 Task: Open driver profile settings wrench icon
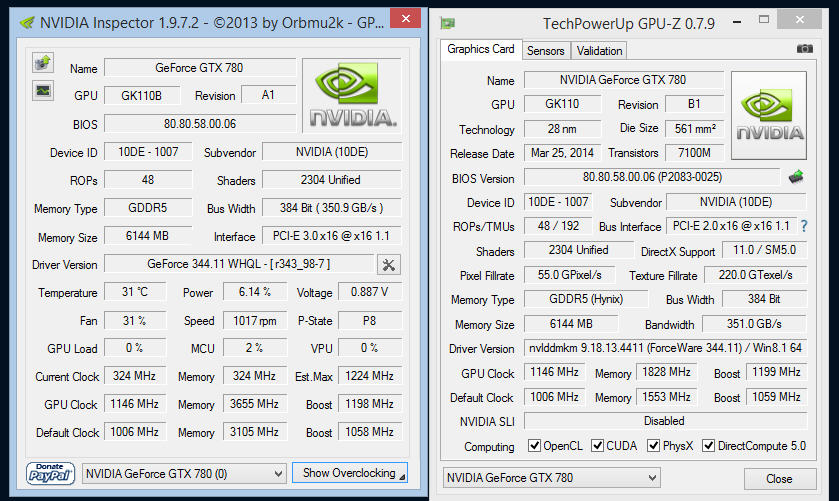point(389,264)
